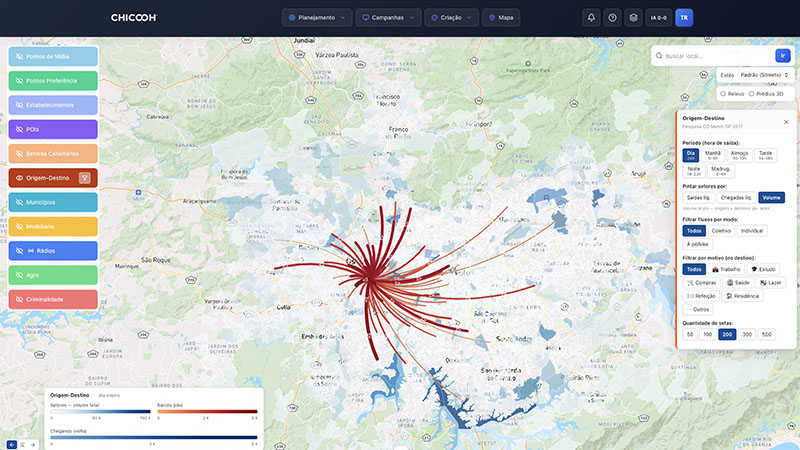800x450 pixels.
Task: Select the Manhã period
Action: [x=713, y=155]
